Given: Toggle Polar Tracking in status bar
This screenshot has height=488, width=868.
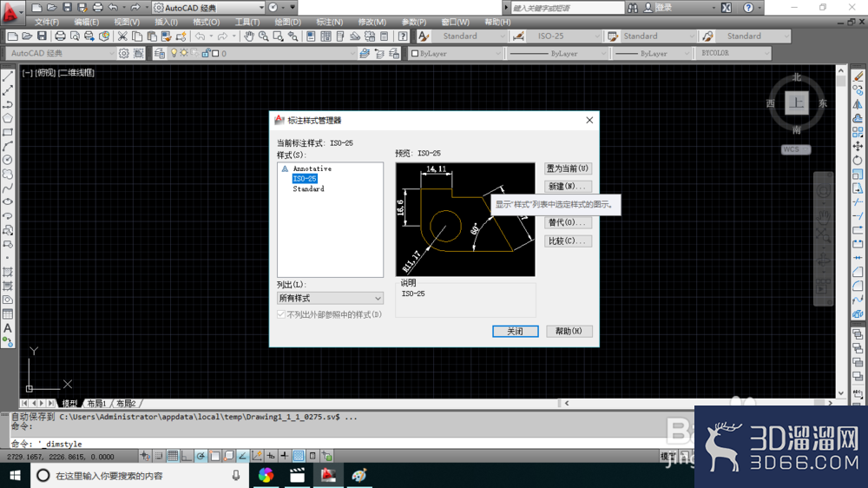Looking at the screenshot, I should click(x=201, y=456).
